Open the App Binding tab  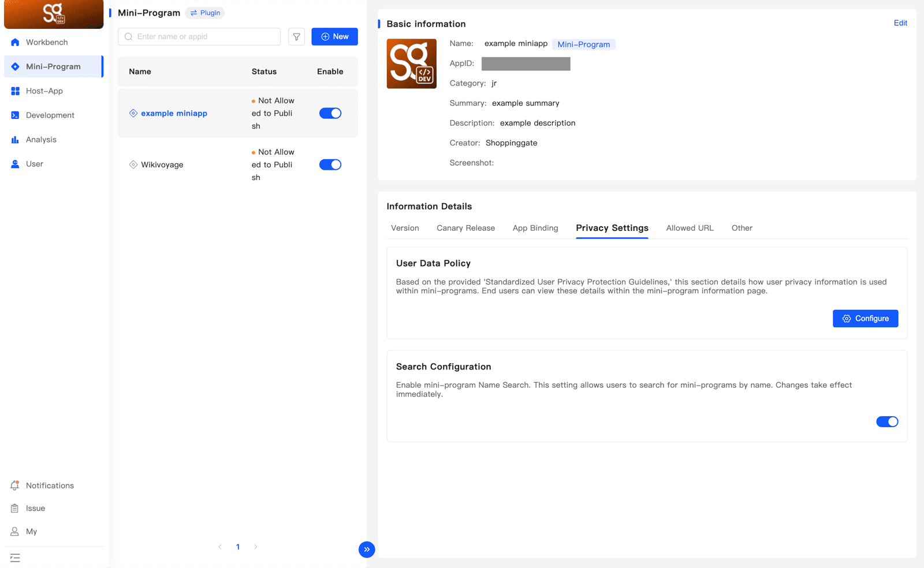(x=535, y=228)
